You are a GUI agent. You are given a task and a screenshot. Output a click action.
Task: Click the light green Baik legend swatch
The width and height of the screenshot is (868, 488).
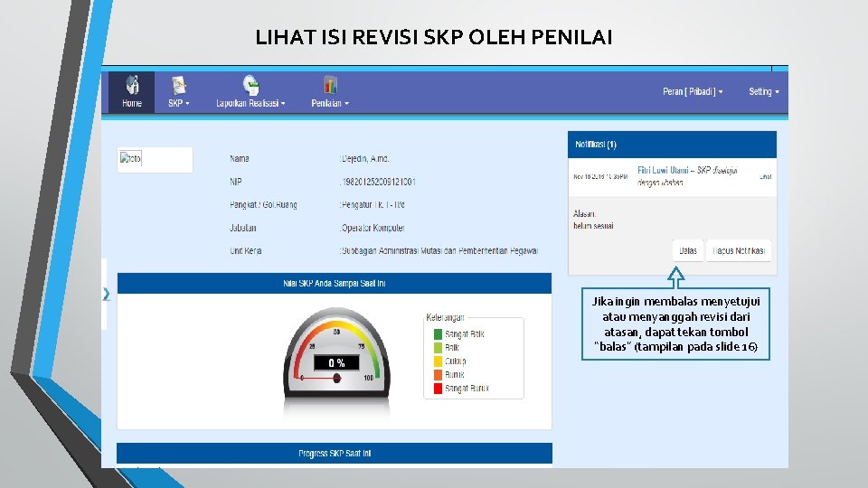438,347
